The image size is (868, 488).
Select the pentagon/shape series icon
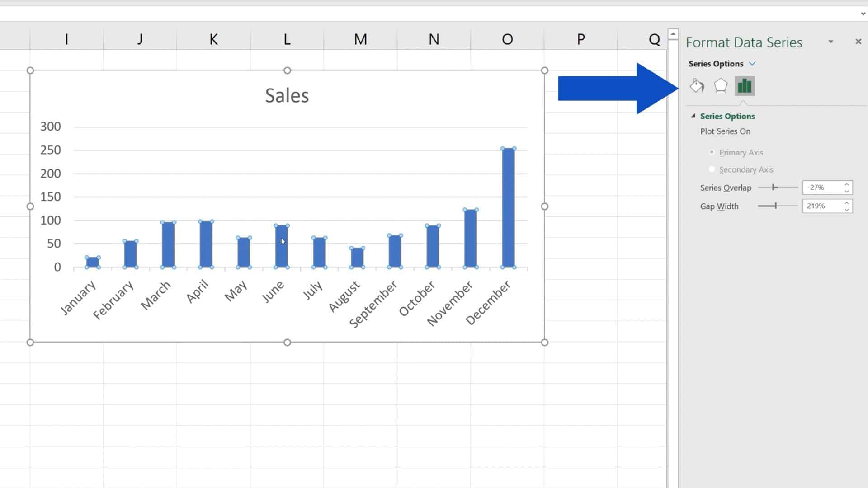pos(720,86)
